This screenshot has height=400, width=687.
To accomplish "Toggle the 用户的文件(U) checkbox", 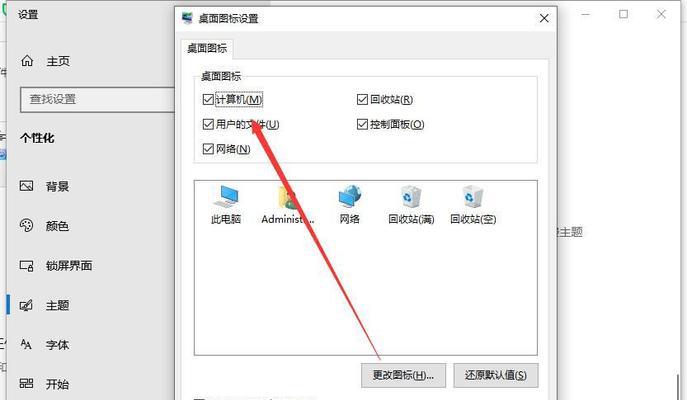I will (208, 124).
